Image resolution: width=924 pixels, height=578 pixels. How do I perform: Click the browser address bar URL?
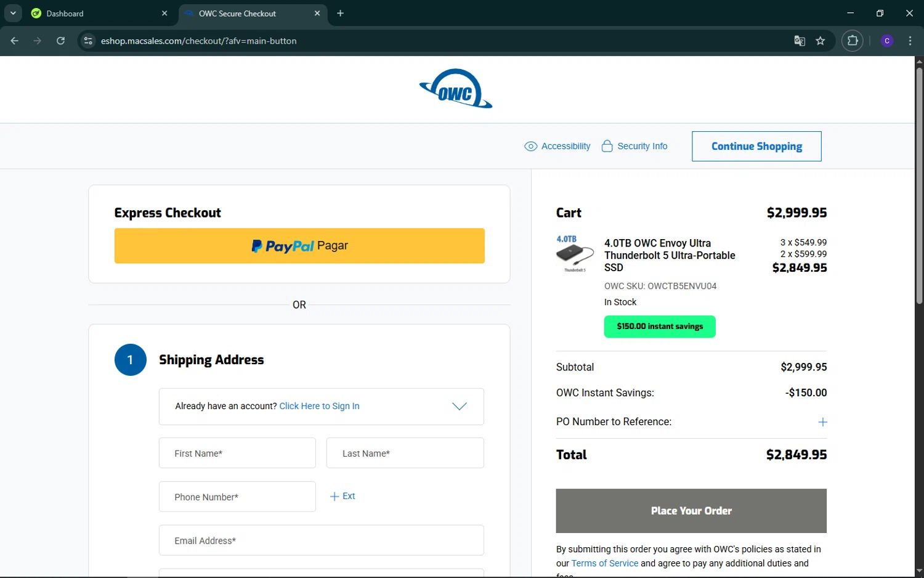199,41
